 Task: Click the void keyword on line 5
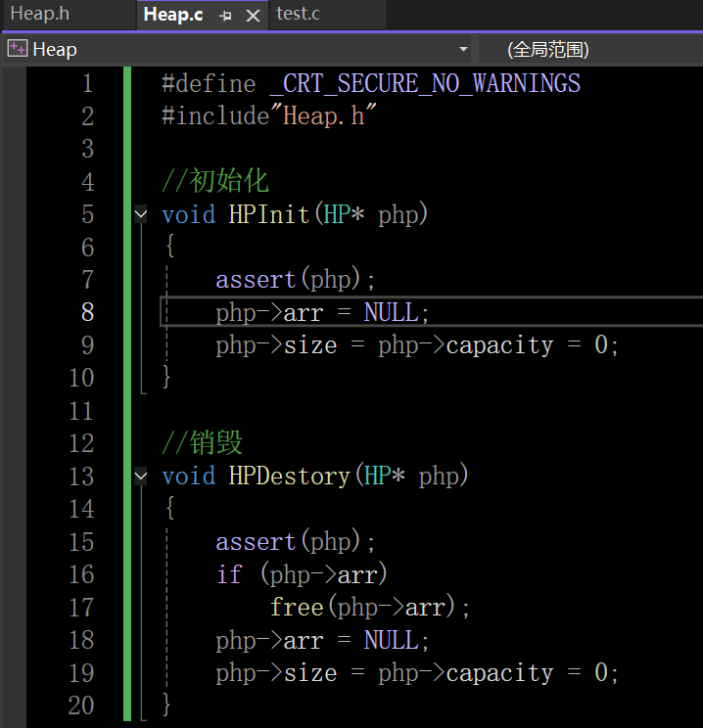click(x=189, y=214)
